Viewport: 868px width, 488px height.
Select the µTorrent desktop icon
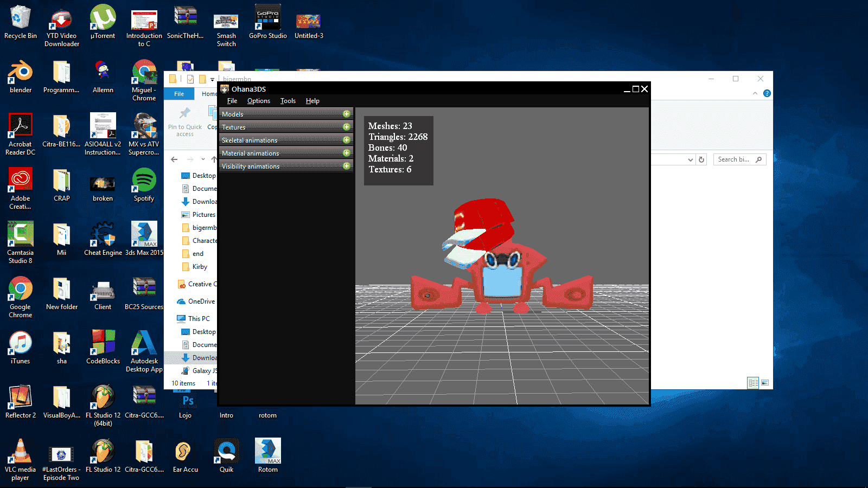click(103, 22)
